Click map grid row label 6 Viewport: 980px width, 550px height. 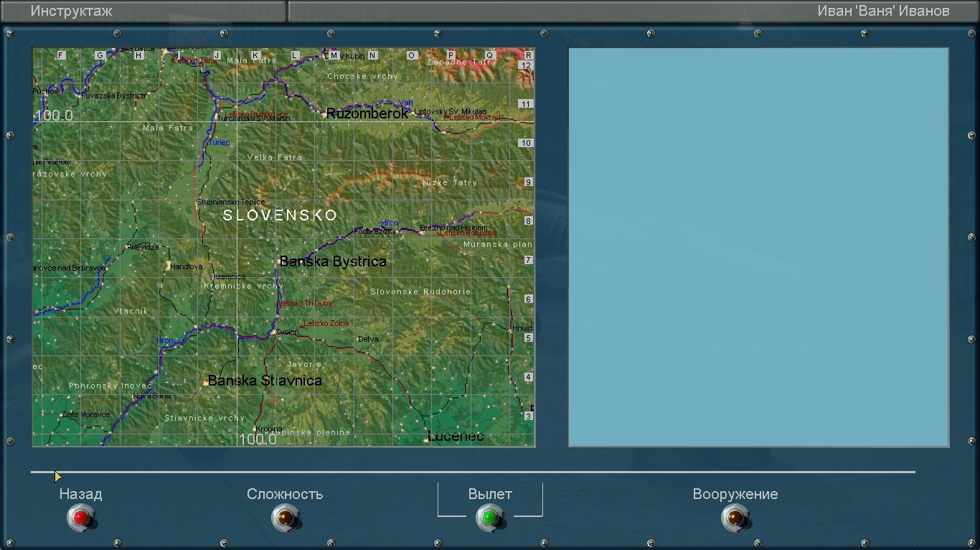point(529,299)
